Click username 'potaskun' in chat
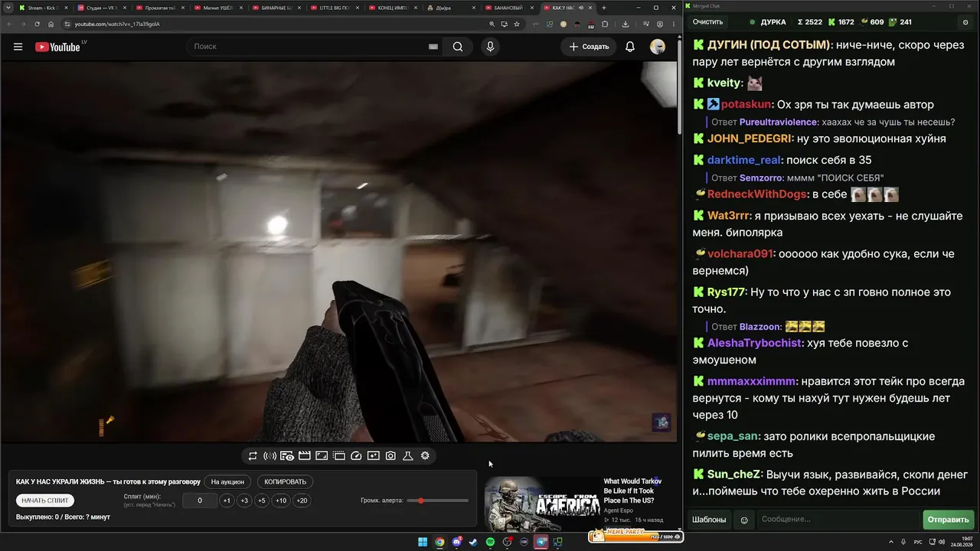The height and width of the screenshot is (551, 980). 746,105
